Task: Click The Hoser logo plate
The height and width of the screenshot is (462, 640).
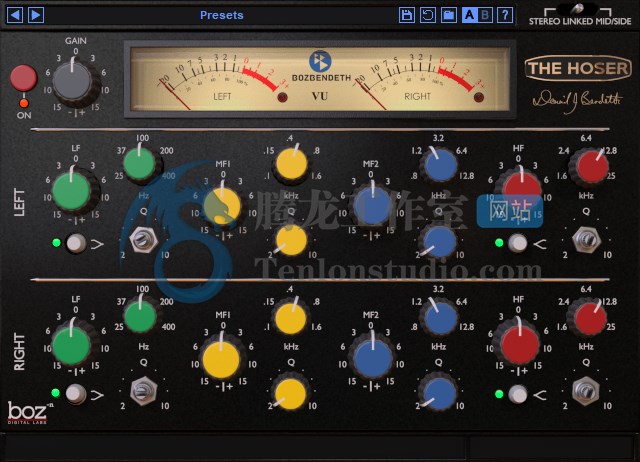Action: [x=578, y=68]
